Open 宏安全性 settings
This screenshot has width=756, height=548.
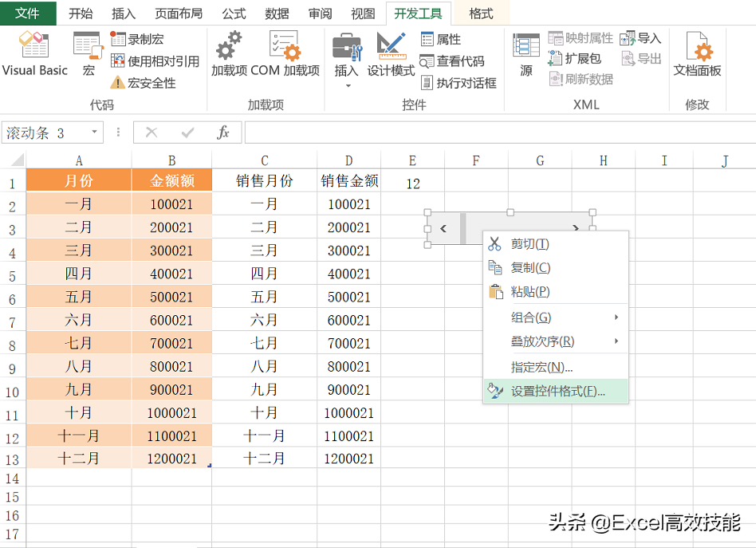pyautogui.click(x=144, y=82)
